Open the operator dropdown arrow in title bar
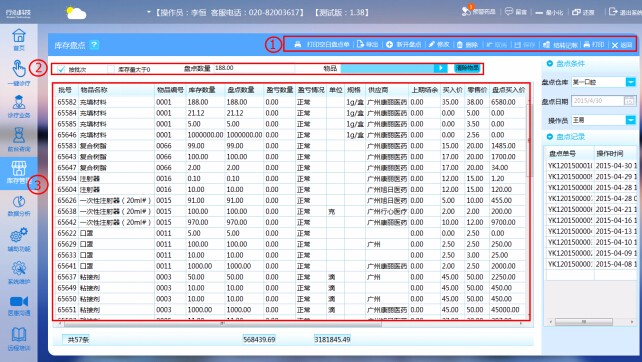The width and height of the screenshot is (642, 362). click(x=149, y=12)
